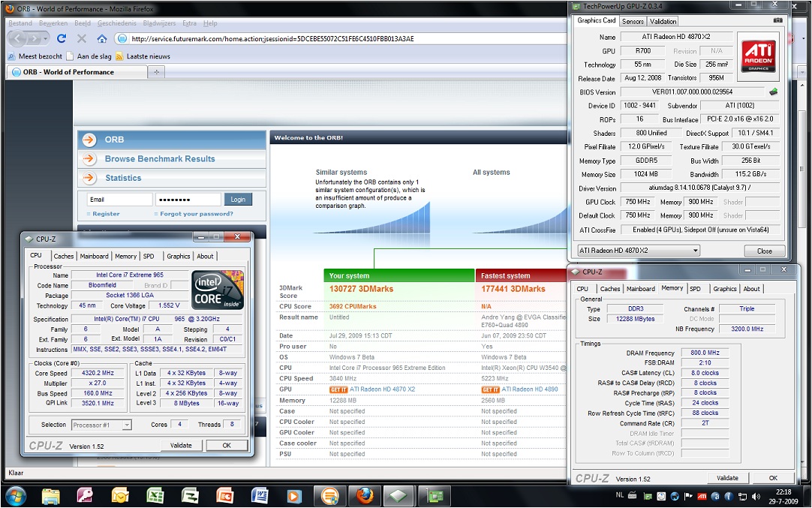Open Microsoft Word from the taskbar
This screenshot has height=508, width=812.
pyautogui.click(x=260, y=497)
